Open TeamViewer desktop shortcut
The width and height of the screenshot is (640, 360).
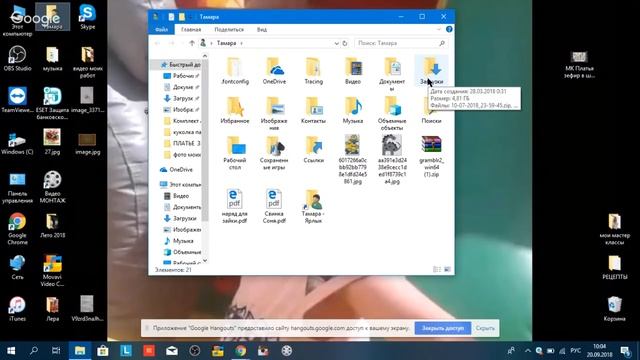click(17, 100)
